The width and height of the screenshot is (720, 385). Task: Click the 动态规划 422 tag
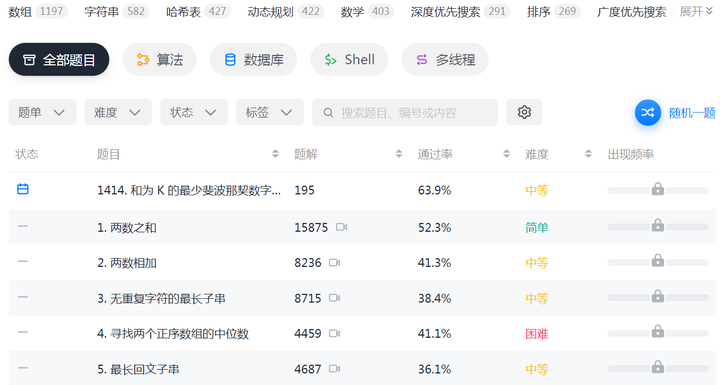[x=285, y=11]
